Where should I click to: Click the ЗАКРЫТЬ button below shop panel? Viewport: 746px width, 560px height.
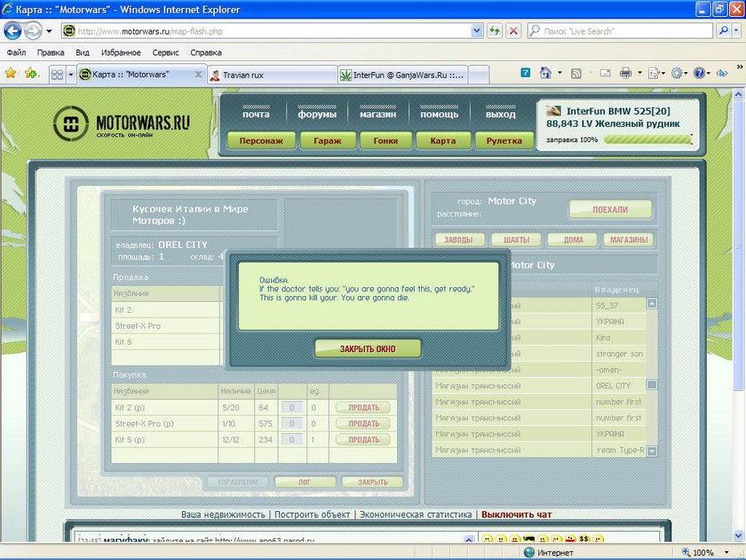coord(372,482)
